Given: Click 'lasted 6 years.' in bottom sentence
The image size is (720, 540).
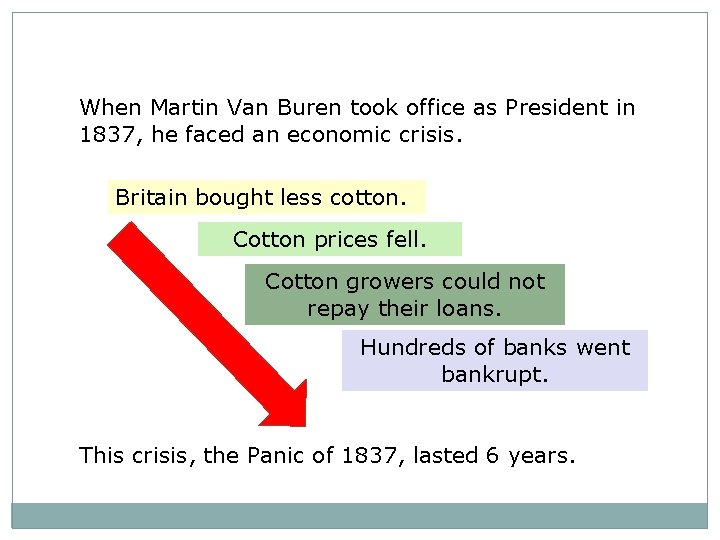Looking at the screenshot, I should click(494, 456).
